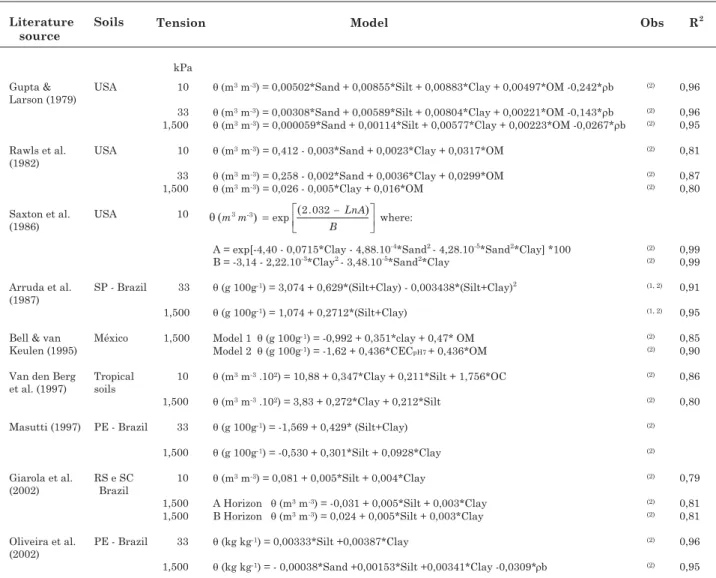This screenshot has height=578, width=716.
Task: Click R² value 0,87 in Rawls row
Action: pos(689,176)
